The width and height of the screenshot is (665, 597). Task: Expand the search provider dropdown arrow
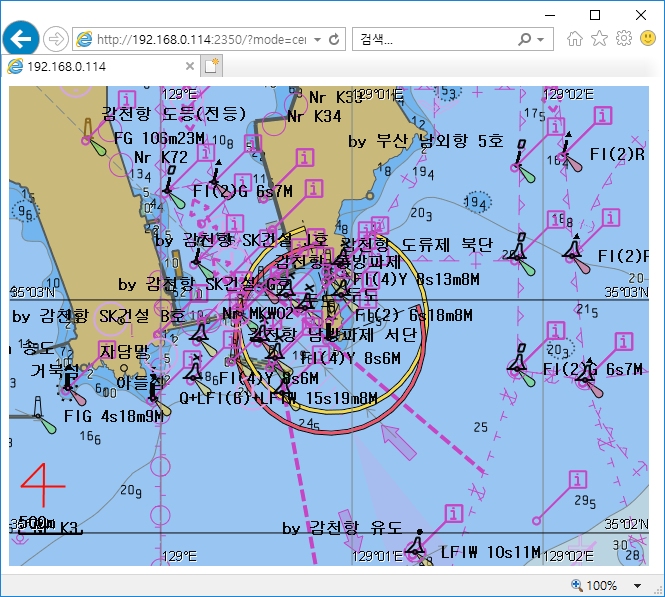(541, 40)
